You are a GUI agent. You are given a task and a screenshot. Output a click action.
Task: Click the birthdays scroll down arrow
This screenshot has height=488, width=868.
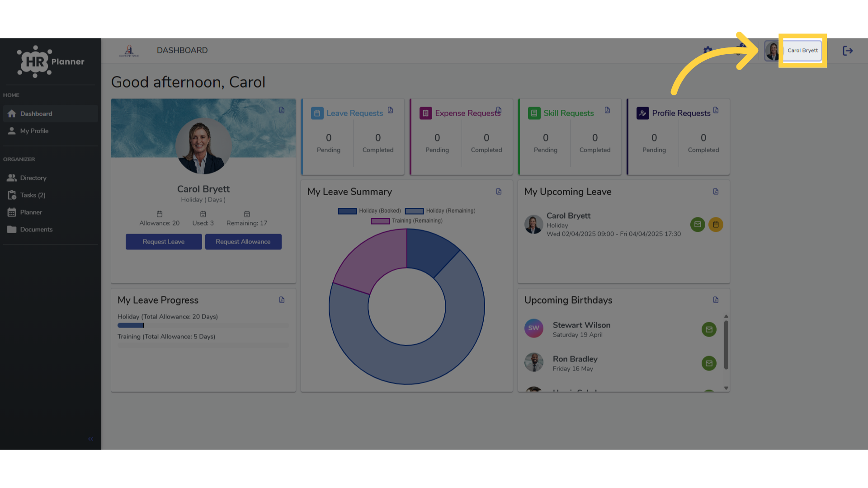click(x=726, y=388)
